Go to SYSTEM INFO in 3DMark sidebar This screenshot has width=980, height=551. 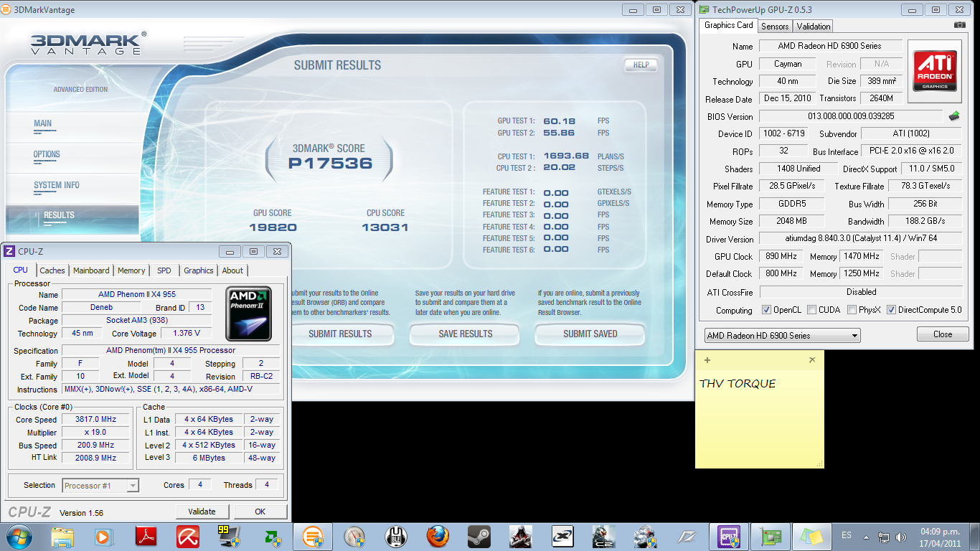tap(57, 185)
